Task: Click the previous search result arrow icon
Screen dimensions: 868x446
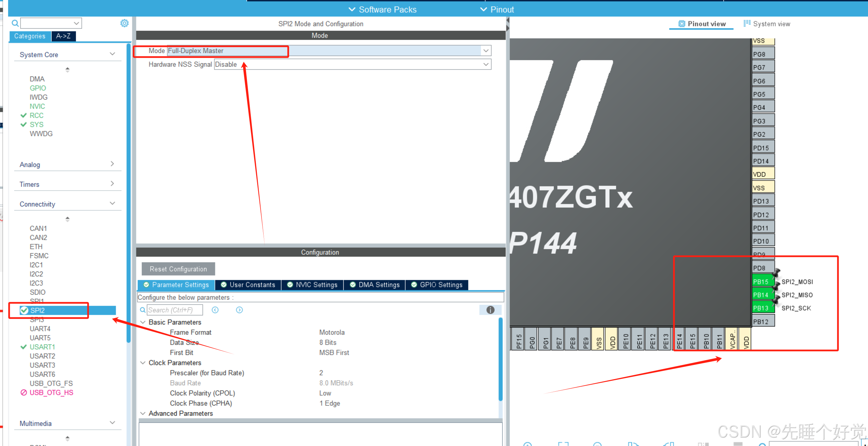Action: click(215, 310)
